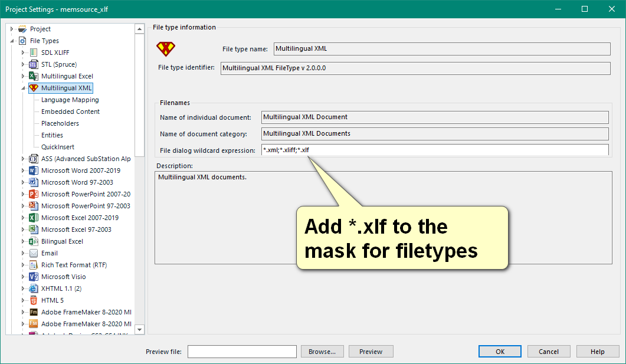Image resolution: width=626 pixels, height=364 pixels.
Task: Select the Entities tree item
Action: click(52, 135)
